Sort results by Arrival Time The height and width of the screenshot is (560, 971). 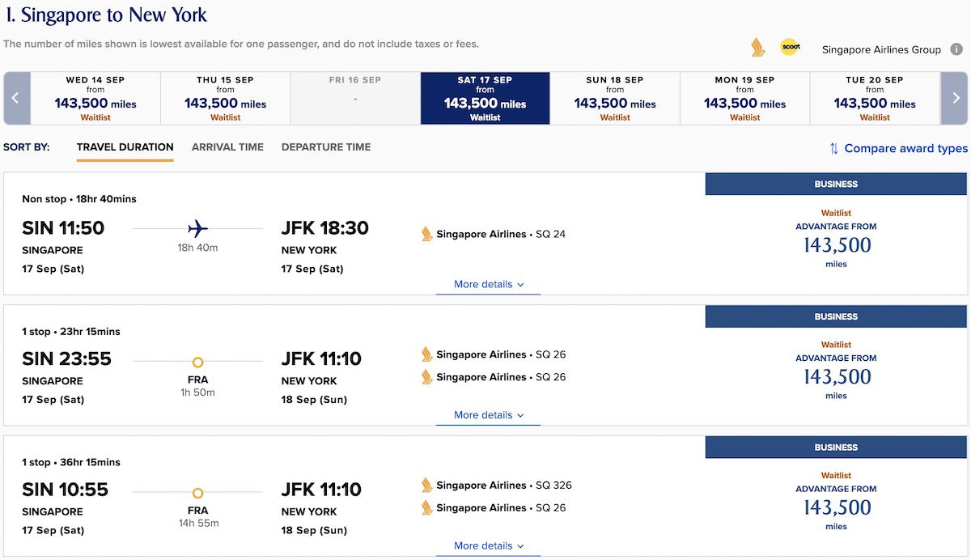[227, 147]
